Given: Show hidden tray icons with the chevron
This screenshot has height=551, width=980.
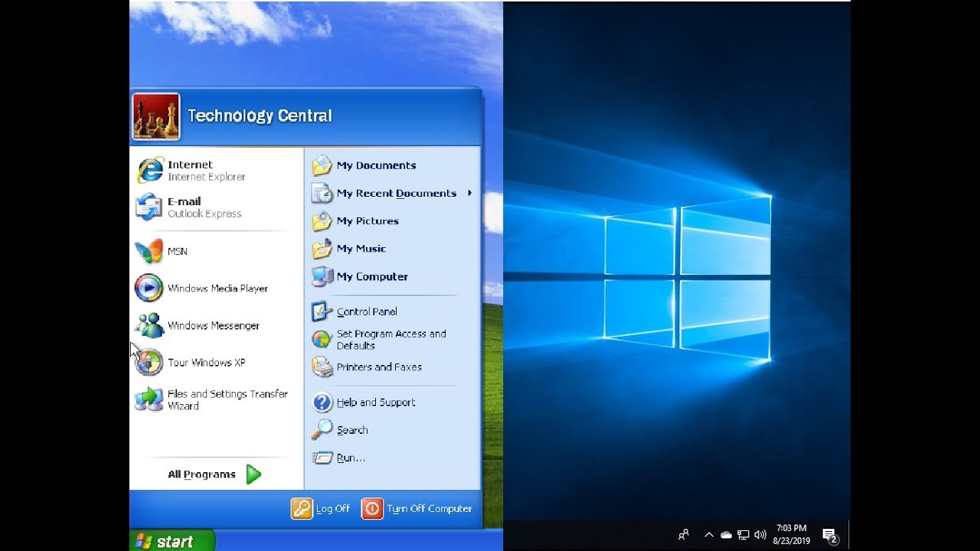Looking at the screenshot, I should 709,535.
